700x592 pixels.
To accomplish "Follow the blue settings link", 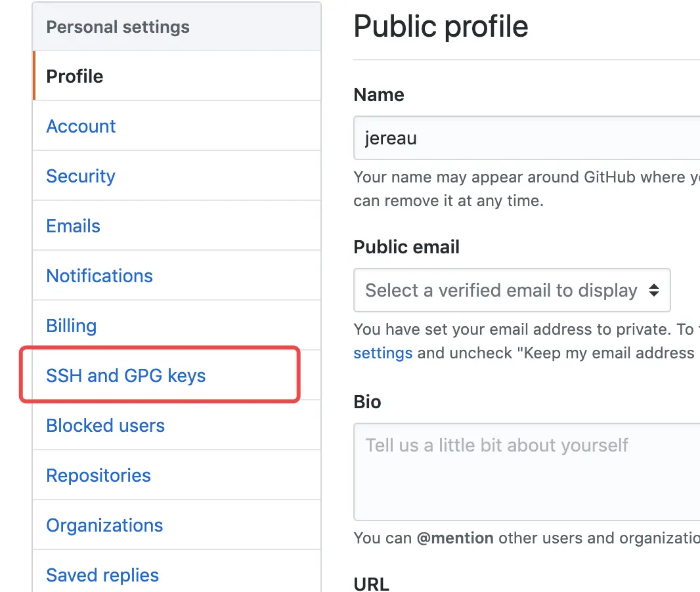I will click(383, 353).
